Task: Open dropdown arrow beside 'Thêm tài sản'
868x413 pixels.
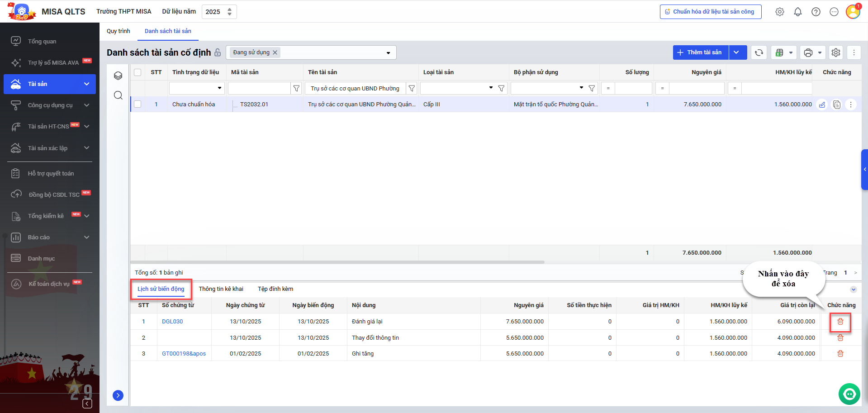Action: (x=737, y=52)
